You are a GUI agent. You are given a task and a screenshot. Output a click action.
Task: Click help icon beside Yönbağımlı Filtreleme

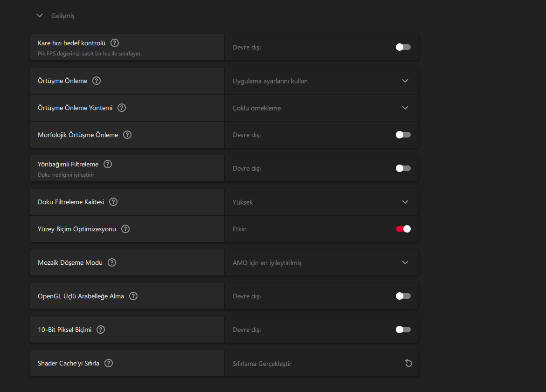tap(108, 164)
